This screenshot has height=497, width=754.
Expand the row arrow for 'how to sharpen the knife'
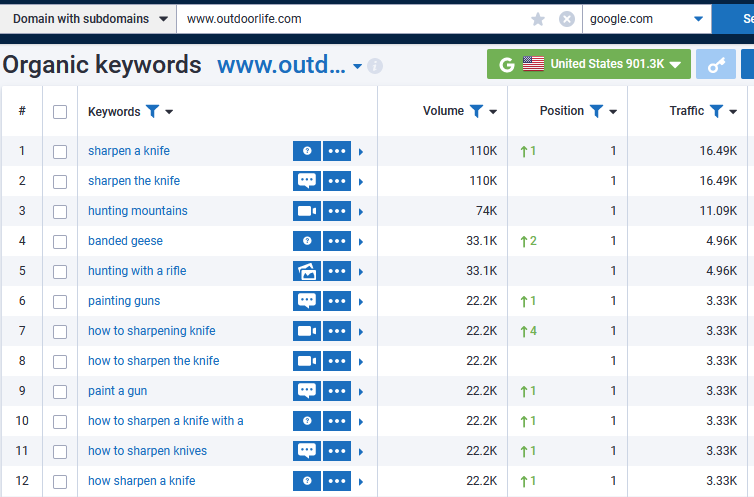(x=361, y=362)
